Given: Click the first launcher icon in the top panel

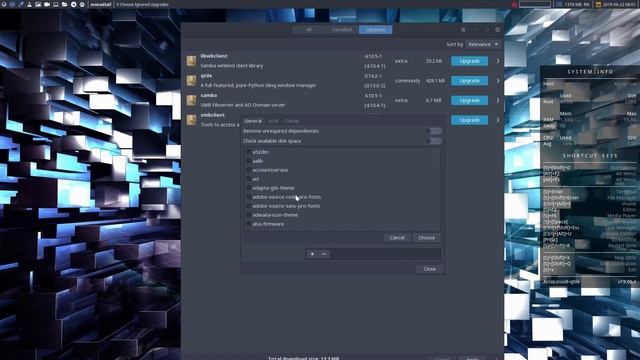Looking at the screenshot, I should pyautogui.click(x=3, y=4).
